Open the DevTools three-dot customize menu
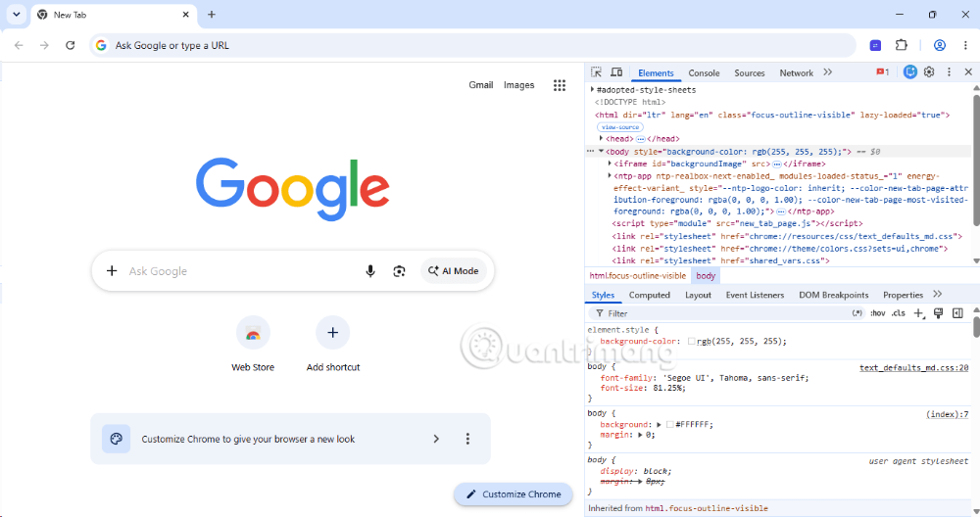980x517 pixels. tap(949, 72)
